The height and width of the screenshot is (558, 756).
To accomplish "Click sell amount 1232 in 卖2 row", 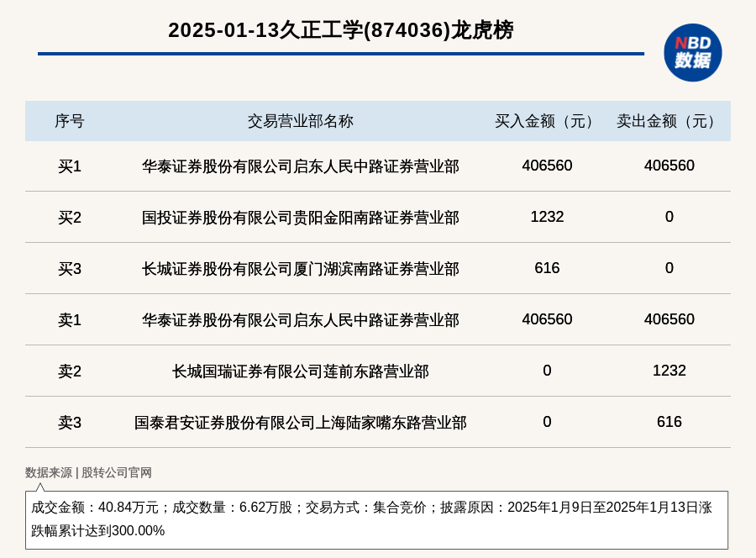I will click(x=669, y=371).
